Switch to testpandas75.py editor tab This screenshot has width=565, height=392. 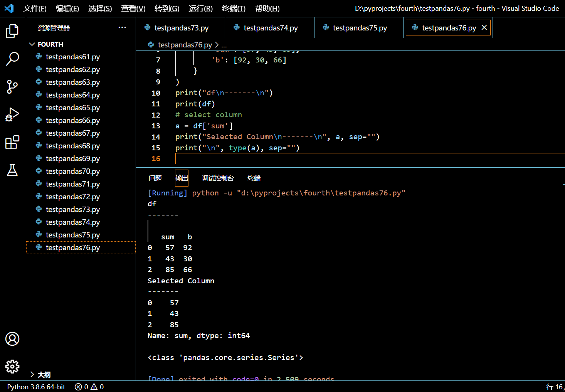(x=359, y=28)
